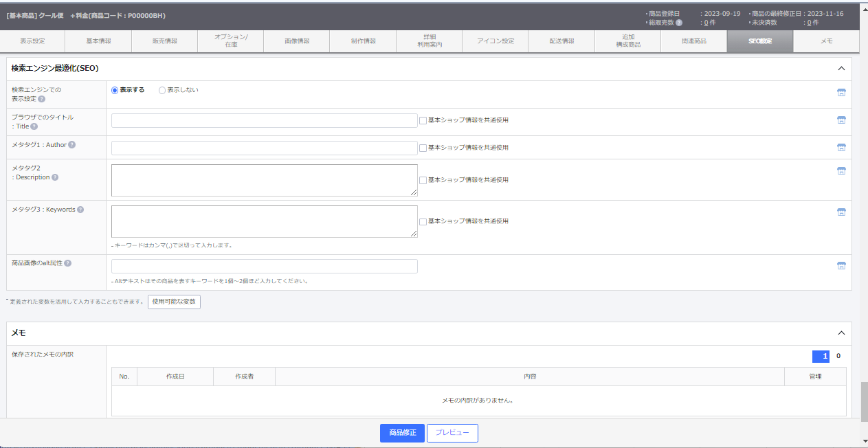Click scrollbar down arrow
Image resolution: width=868 pixels, height=448 pixels.
coord(864,441)
